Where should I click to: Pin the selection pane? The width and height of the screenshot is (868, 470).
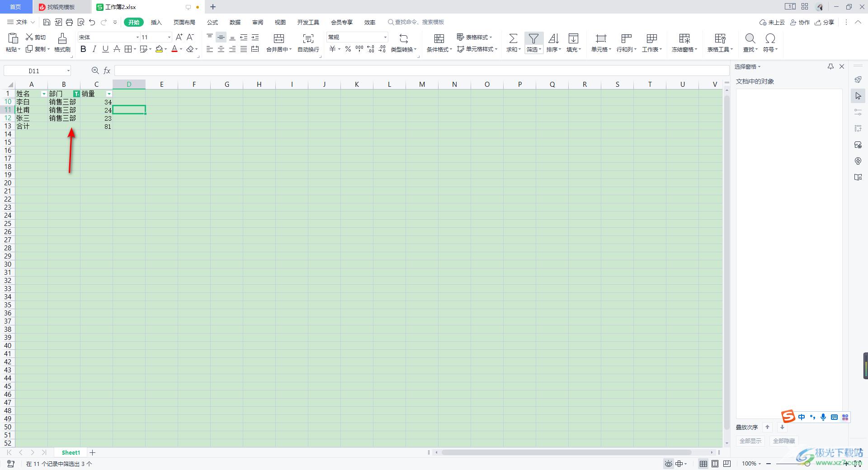click(830, 66)
